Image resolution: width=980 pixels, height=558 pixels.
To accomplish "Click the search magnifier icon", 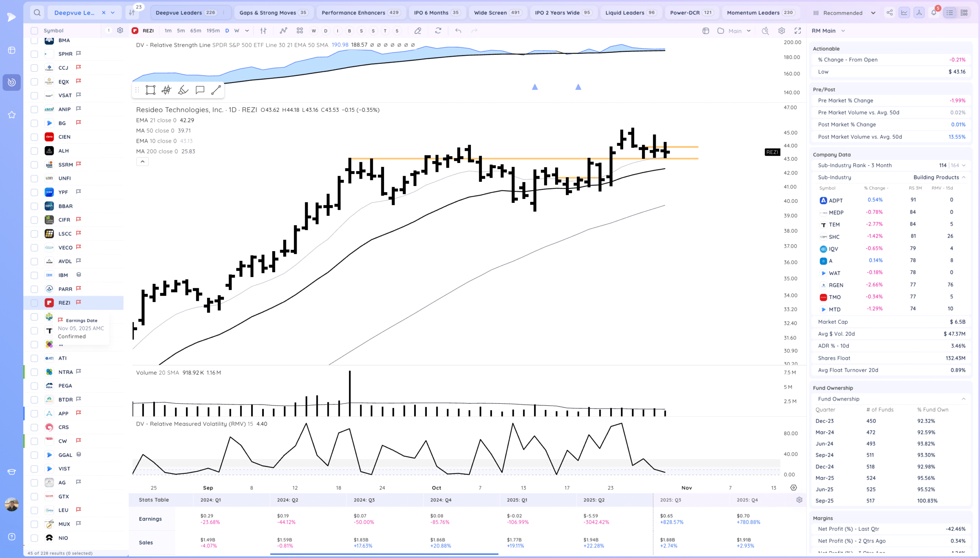I will (x=37, y=13).
